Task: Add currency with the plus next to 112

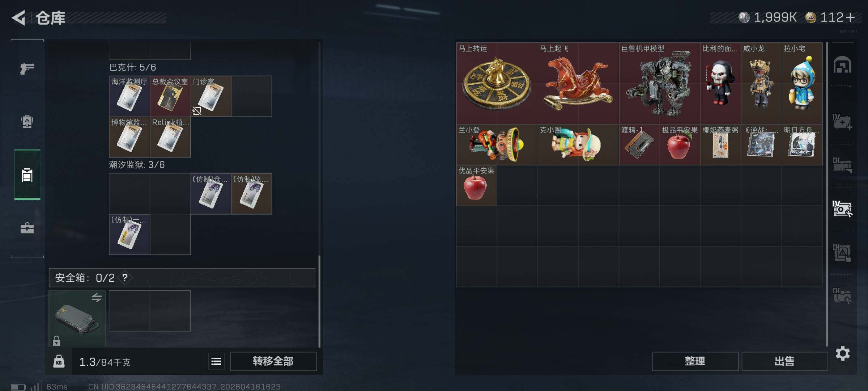Action: click(x=851, y=17)
